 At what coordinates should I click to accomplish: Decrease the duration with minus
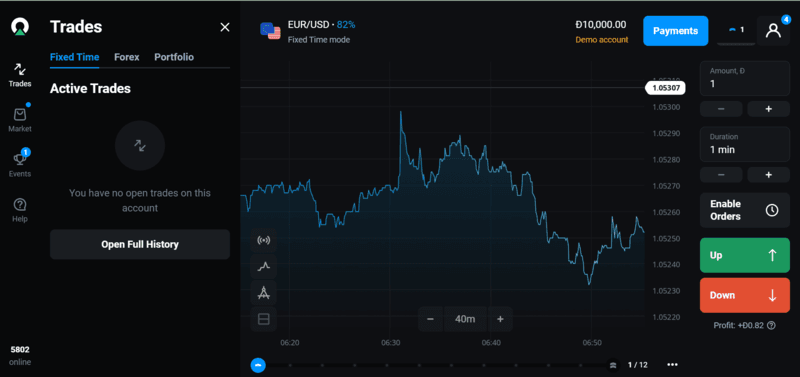click(721, 174)
